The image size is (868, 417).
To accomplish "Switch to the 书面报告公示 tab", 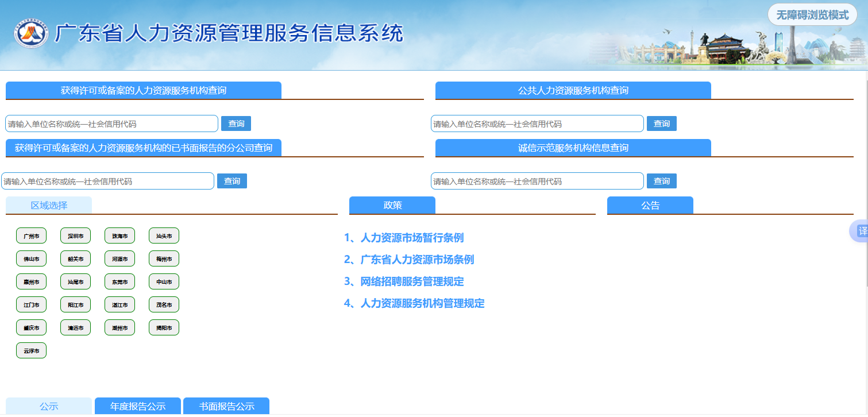I will click(x=226, y=406).
